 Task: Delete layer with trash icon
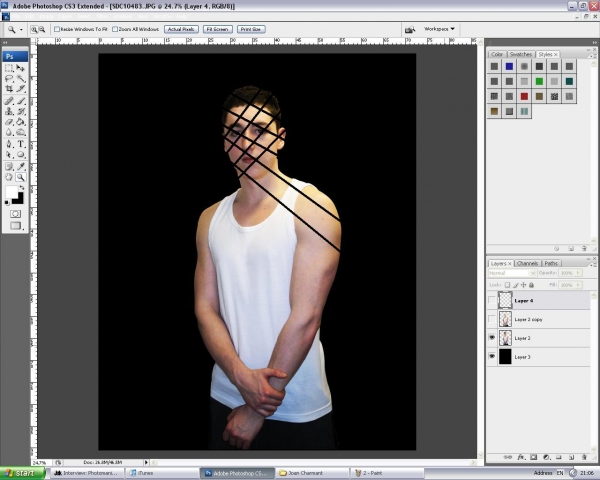pyautogui.click(x=584, y=457)
